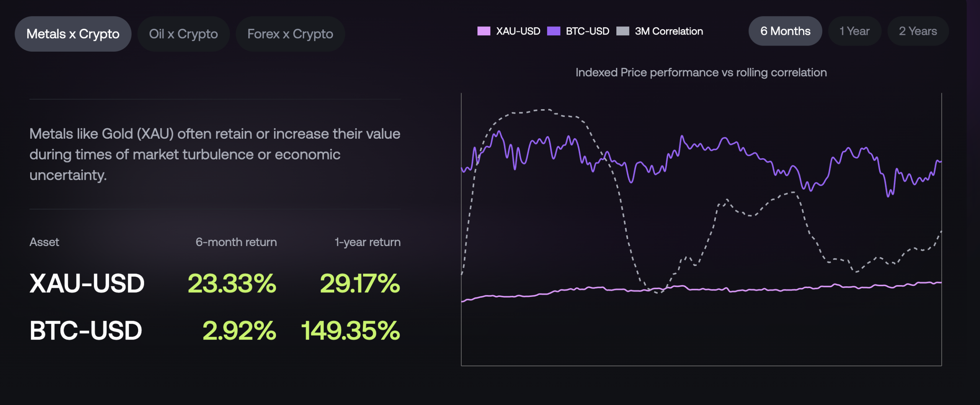Choose the 6 Months time range
The width and height of the screenshot is (980, 405).
point(785,31)
